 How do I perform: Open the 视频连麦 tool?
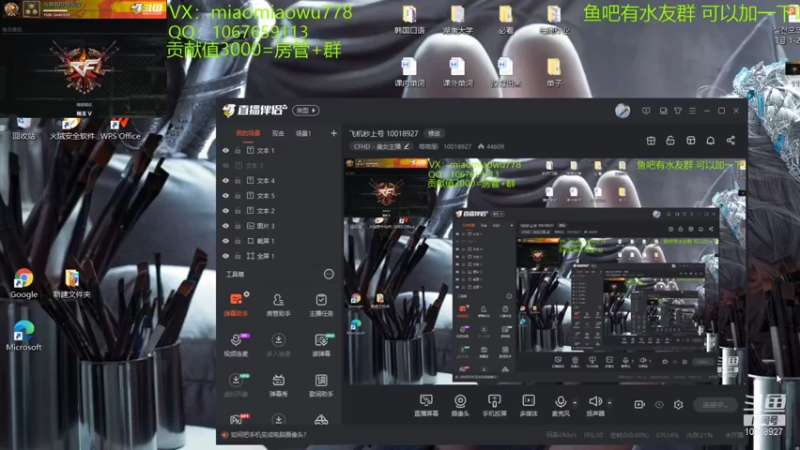pyautogui.click(x=236, y=344)
